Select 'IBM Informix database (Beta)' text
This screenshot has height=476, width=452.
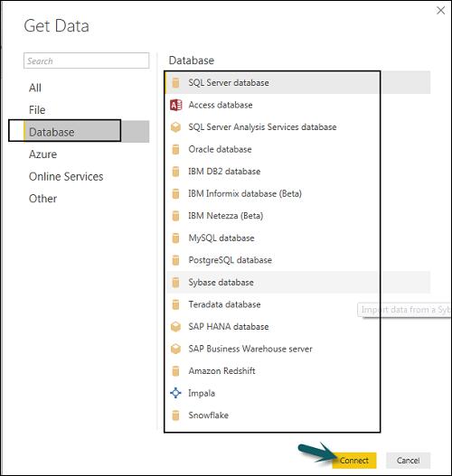pyautogui.click(x=245, y=193)
